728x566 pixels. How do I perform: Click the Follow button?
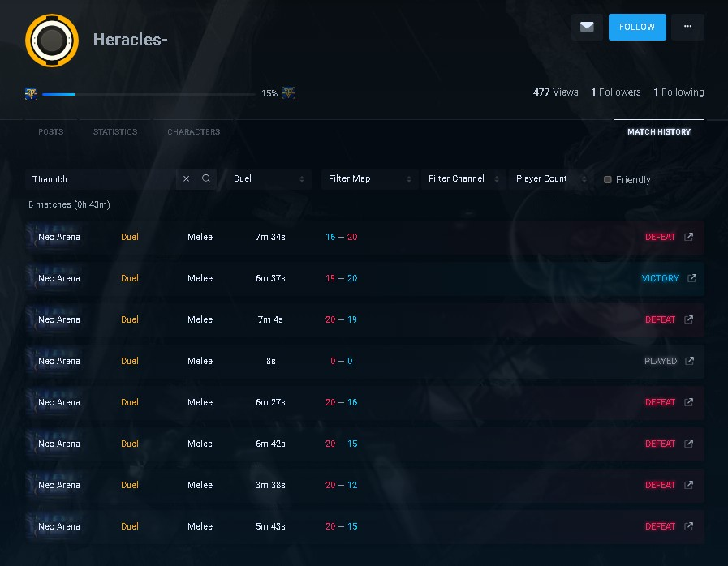click(x=636, y=27)
